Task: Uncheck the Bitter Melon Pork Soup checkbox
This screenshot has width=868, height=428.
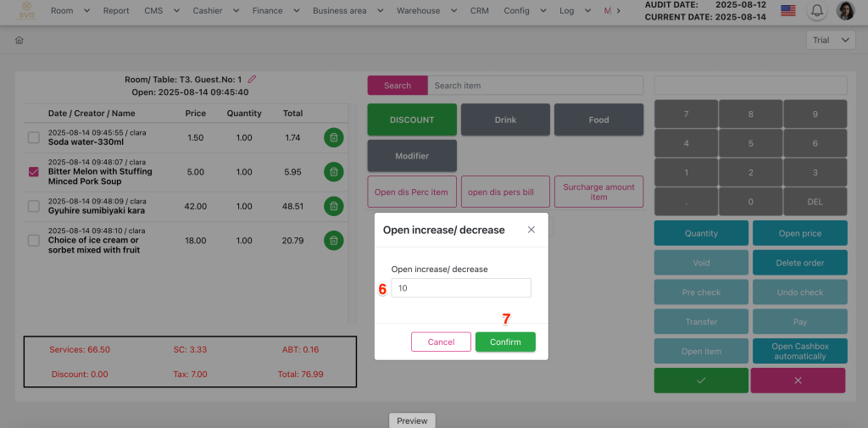Action: pos(34,171)
